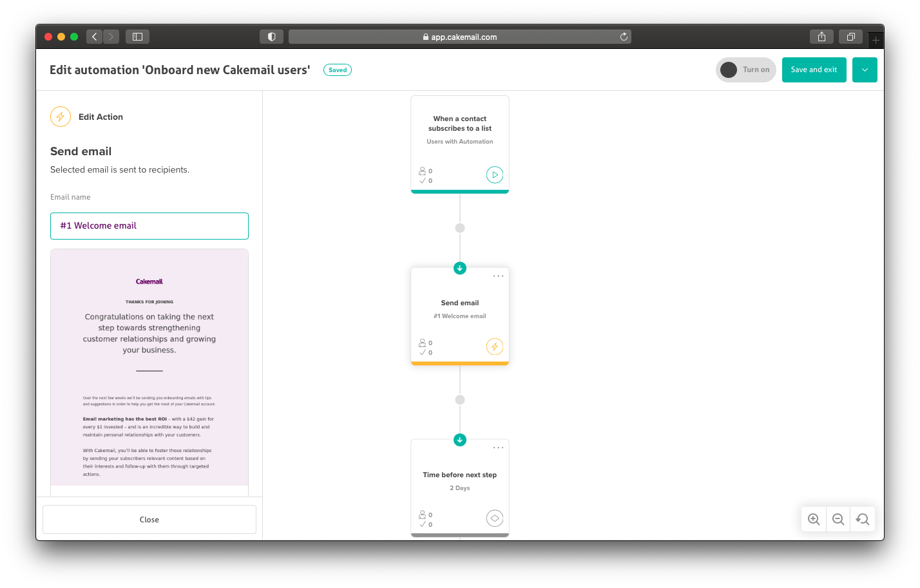Reset canvas zoom level
This screenshot has height=588, width=920.
(863, 519)
